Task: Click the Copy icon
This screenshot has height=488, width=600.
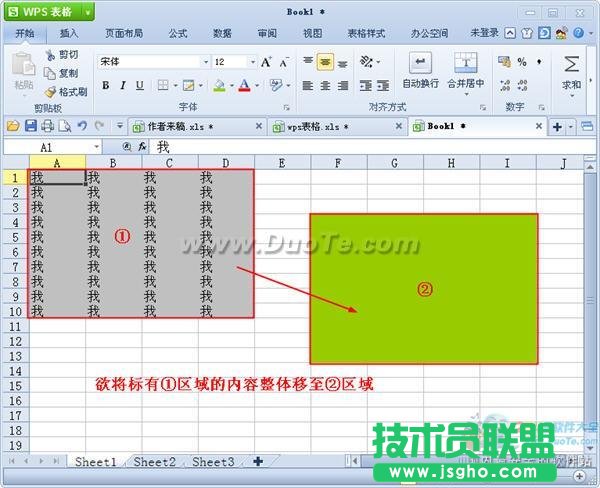Action: tap(50, 73)
